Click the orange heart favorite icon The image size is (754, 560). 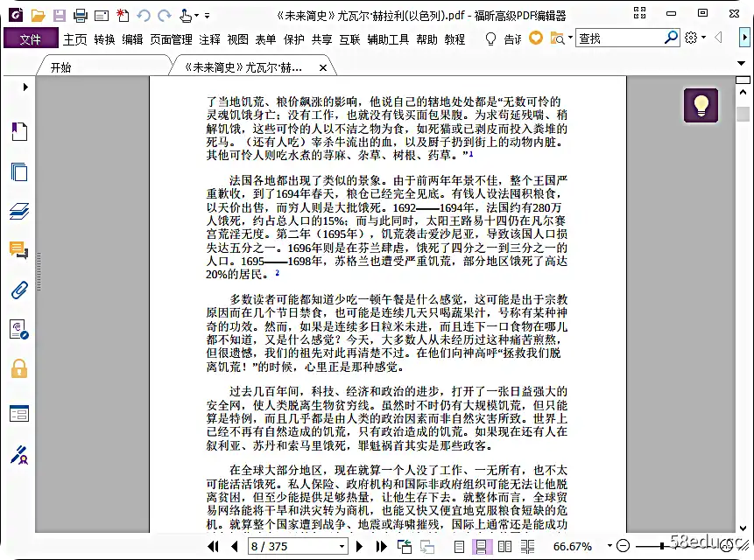click(x=536, y=38)
